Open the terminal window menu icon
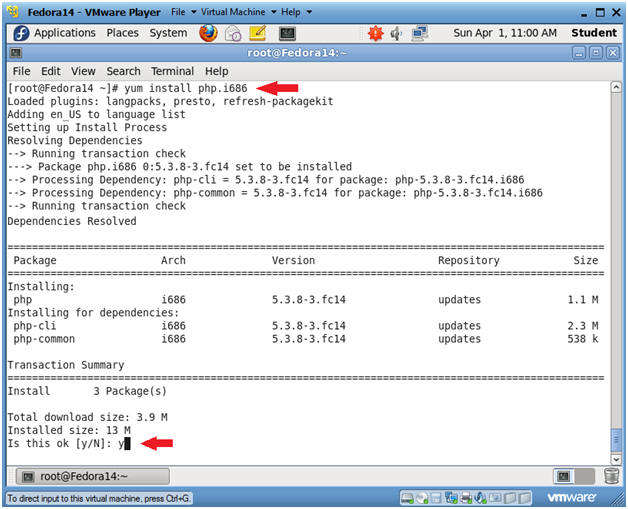The width and height of the screenshot is (628, 509). point(16,53)
